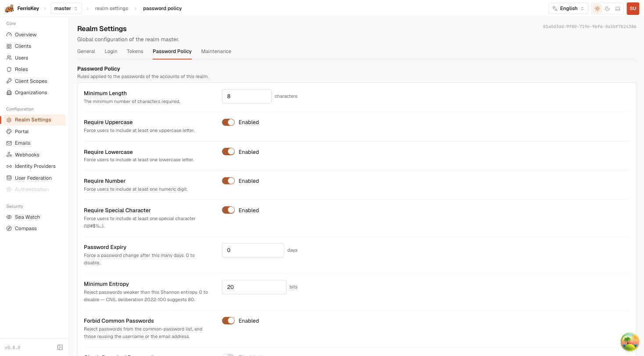Switch to dark theme moon icon
The width and height of the screenshot is (644, 356).
click(608, 8)
